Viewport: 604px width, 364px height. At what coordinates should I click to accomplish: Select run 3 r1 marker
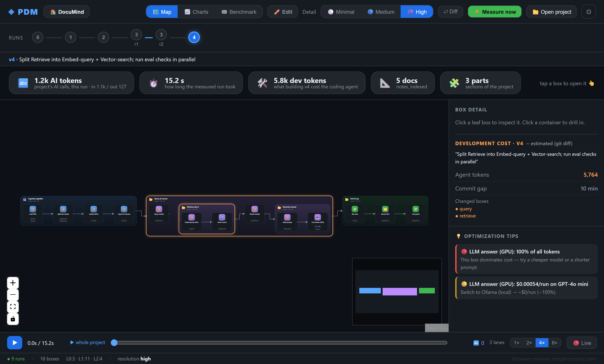point(136,35)
